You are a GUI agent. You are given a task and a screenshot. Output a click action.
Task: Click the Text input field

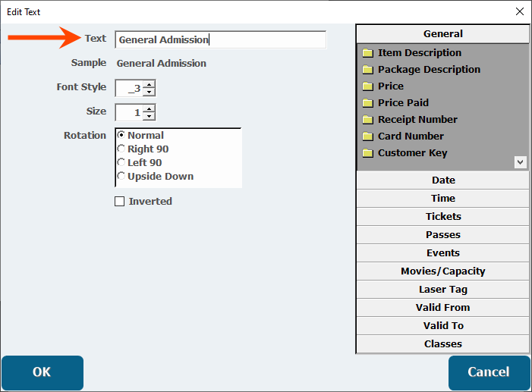click(x=220, y=40)
